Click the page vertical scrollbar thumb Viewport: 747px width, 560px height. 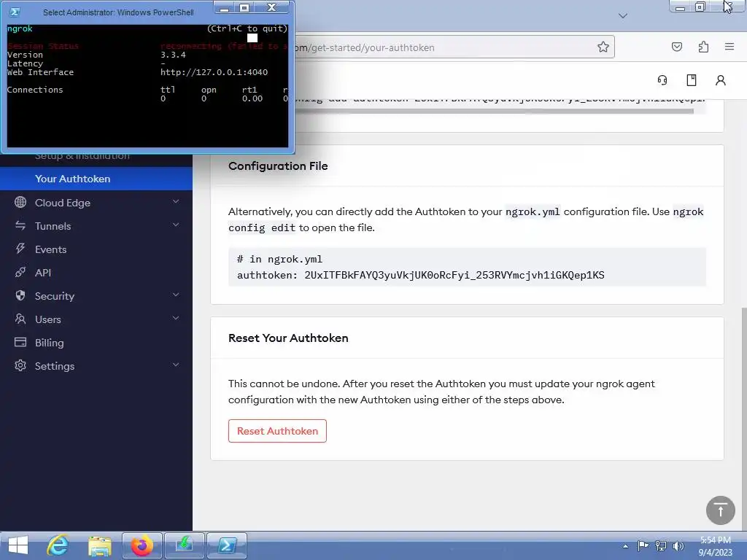tap(743, 419)
